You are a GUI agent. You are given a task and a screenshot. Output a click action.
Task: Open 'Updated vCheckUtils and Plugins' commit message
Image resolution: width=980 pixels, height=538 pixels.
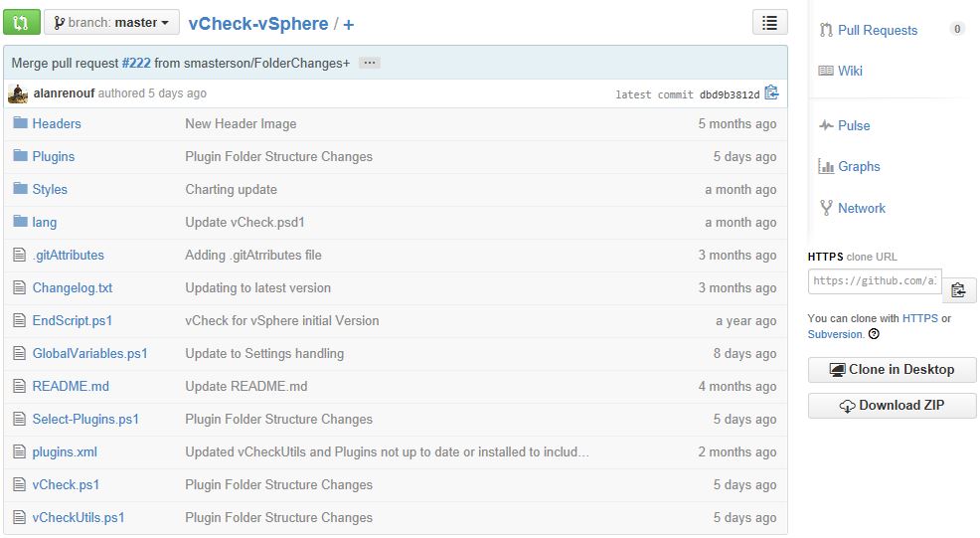tap(387, 452)
